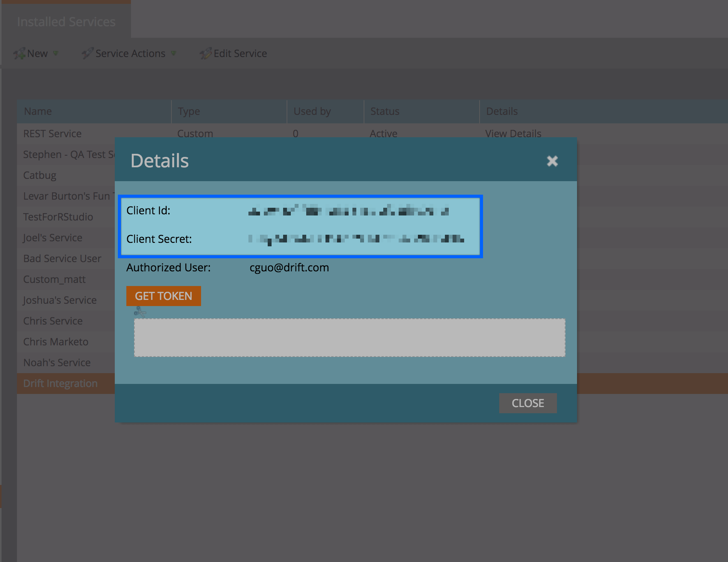
Task: Click the GET TOKEN button
Action: 164,296
